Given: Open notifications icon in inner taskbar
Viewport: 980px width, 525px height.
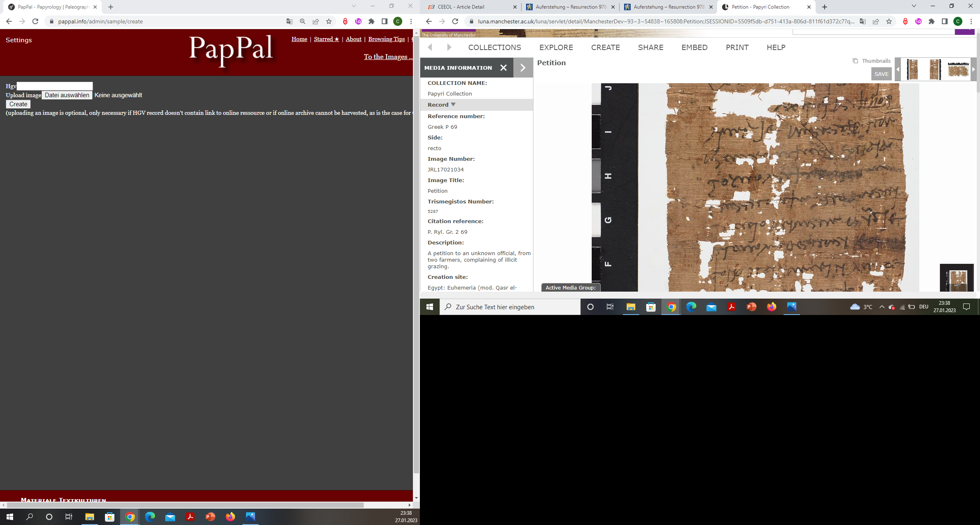Looking at the screenshot, I should 966,307.
